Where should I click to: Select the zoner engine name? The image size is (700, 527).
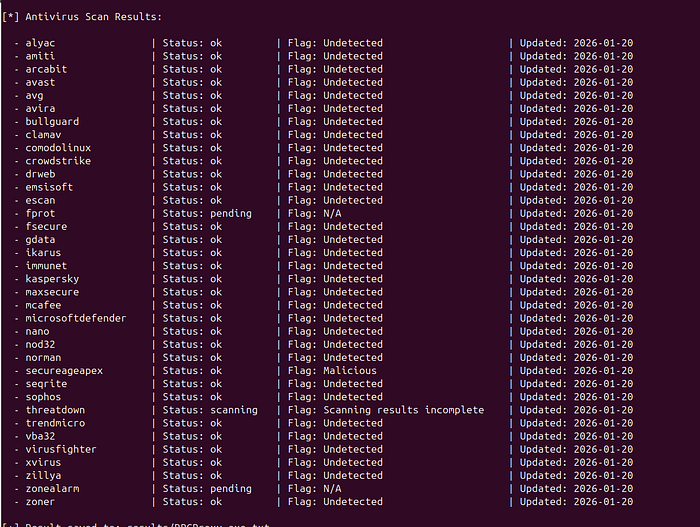[x=40, y=502]
